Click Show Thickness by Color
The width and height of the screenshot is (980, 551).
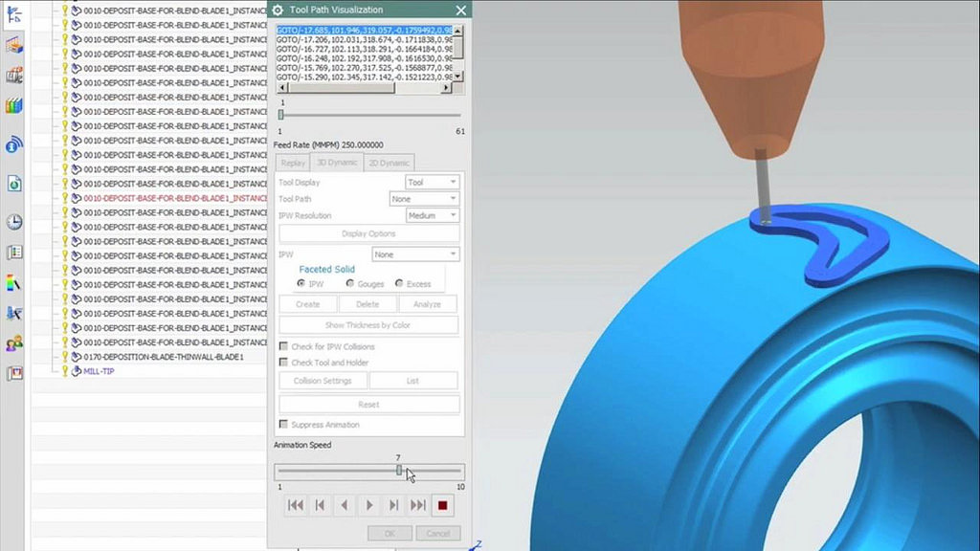pos(368,325)
